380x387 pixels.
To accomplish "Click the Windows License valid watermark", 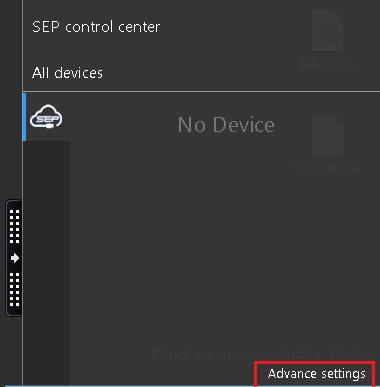I will 264,353.
